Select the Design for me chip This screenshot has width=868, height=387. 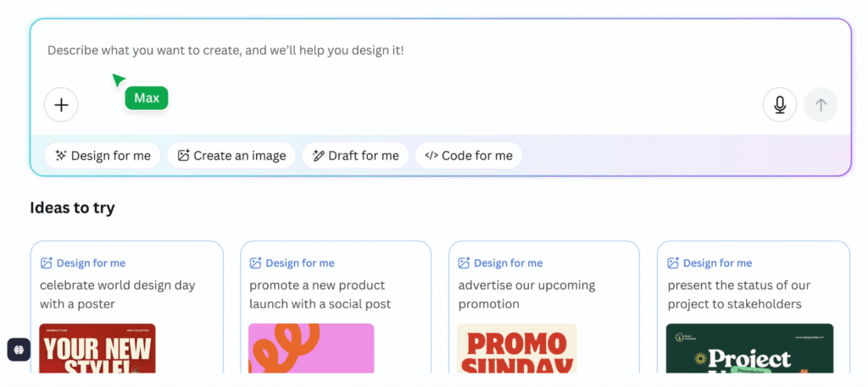[x=103, y=156]
